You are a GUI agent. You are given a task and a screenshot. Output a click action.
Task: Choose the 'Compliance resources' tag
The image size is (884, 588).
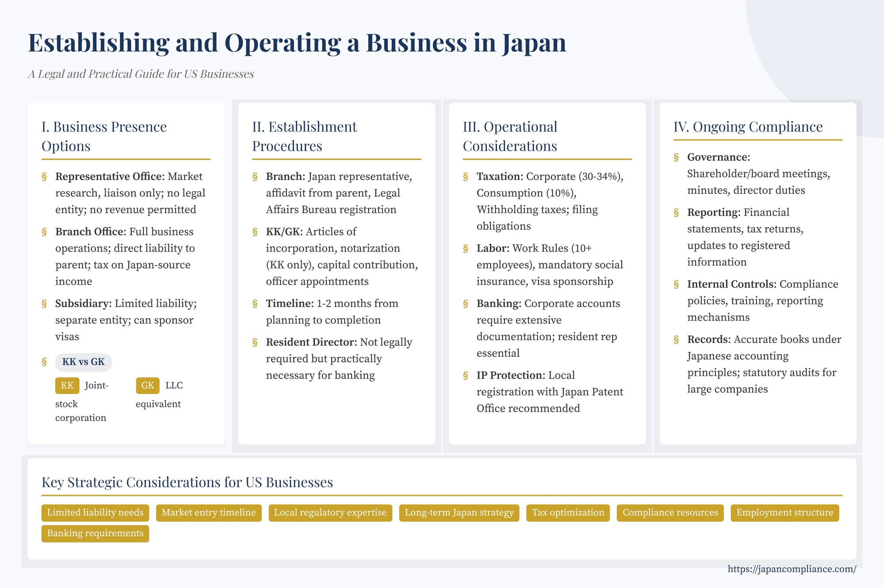tap(670, 513)
